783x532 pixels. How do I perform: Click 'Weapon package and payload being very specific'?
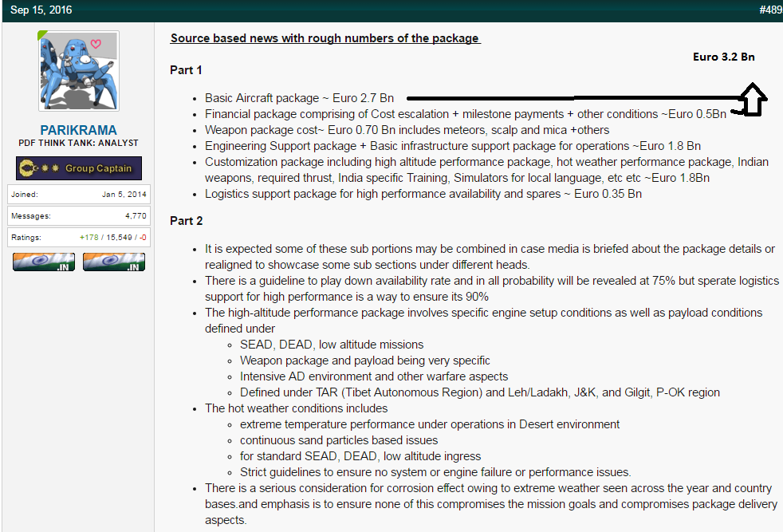pyautogui.click(x=365, y=361)
